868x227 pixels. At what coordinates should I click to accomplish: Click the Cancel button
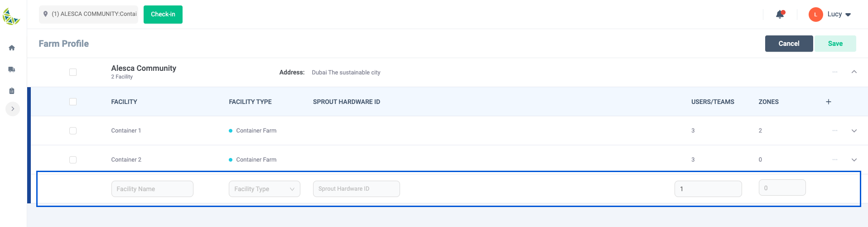click(789, 44)
